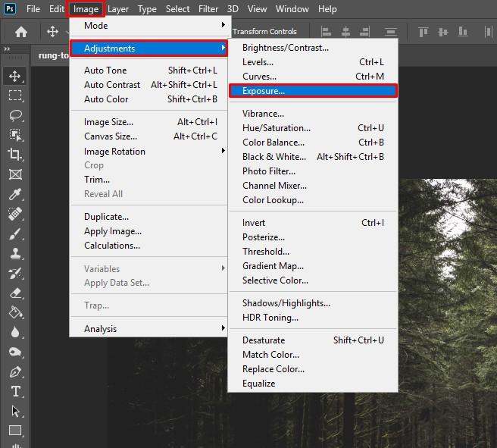Select the Move tool in toolbar
This screenshot has height=448, width=497.
[x=15, y=76]
